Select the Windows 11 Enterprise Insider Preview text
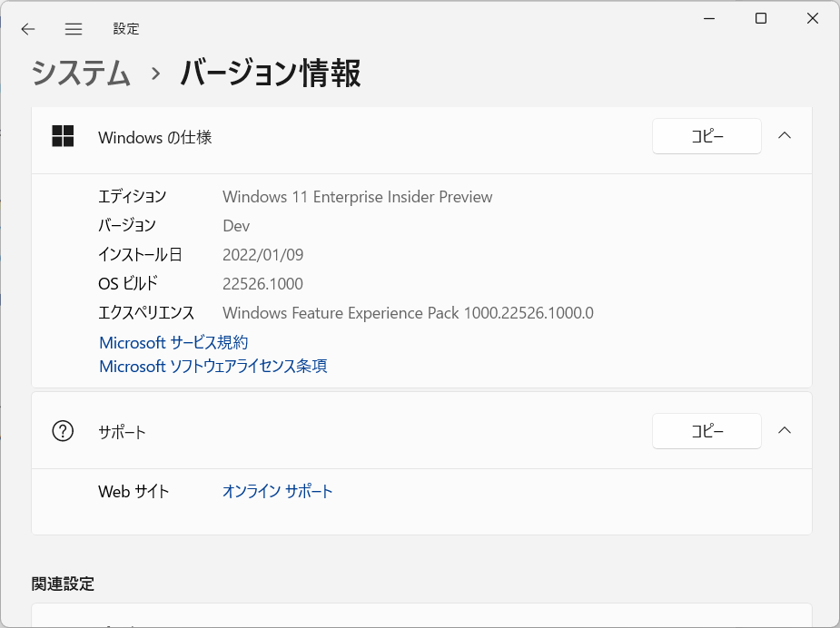Image resolution: width=840 pixels, height=628 pixels. click(x=357, y=197)
